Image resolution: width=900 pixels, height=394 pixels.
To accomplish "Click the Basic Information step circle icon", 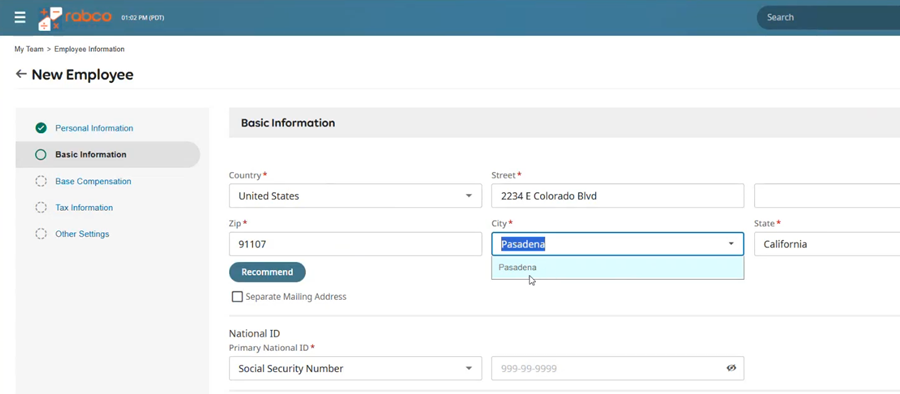I will point(41,154).
